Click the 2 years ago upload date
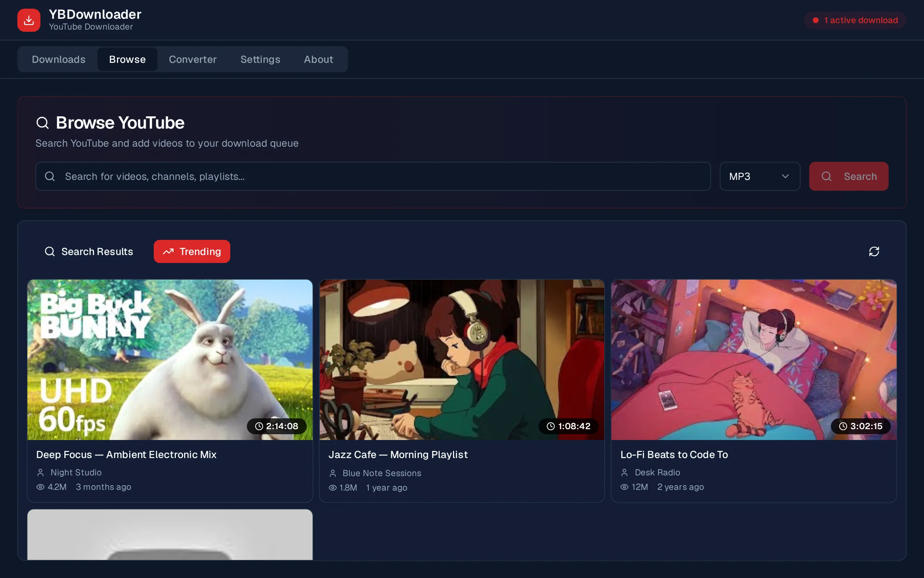 (681, 487)
